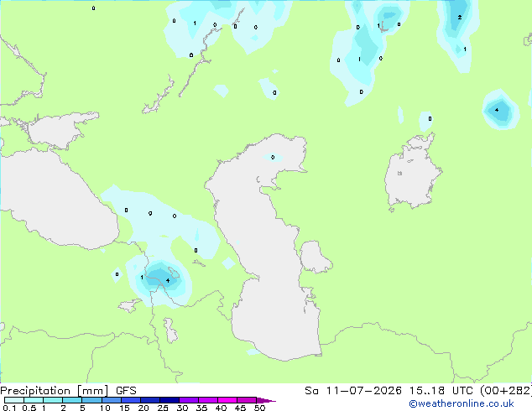Click the legend number label "50"
The image size is (532, 411).
click(259, 408)
